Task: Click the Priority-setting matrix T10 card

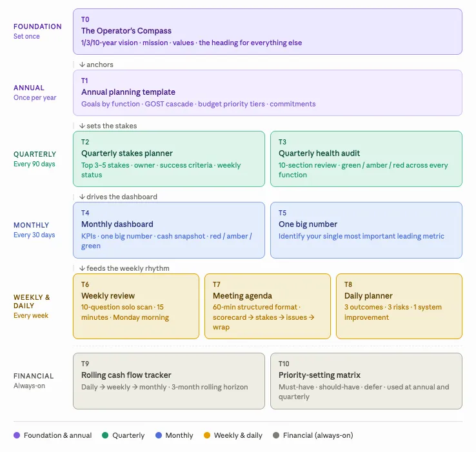Action: (x=366, y=381)
